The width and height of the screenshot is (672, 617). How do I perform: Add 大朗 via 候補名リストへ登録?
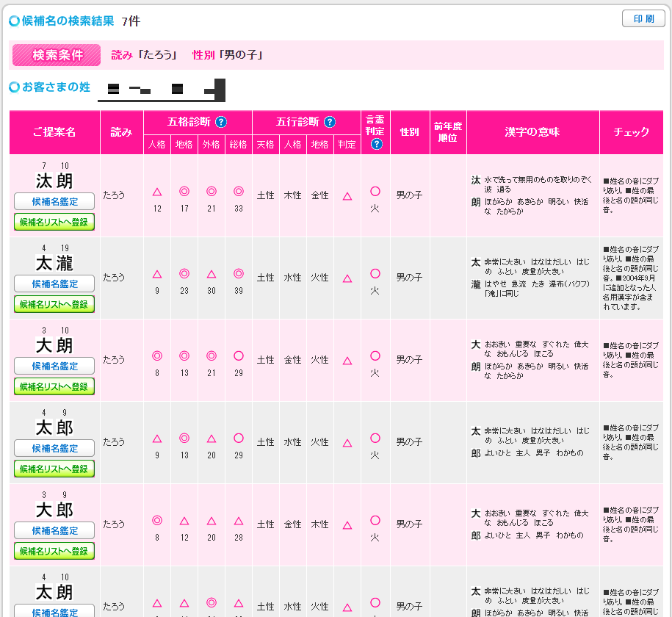(54, 387)
